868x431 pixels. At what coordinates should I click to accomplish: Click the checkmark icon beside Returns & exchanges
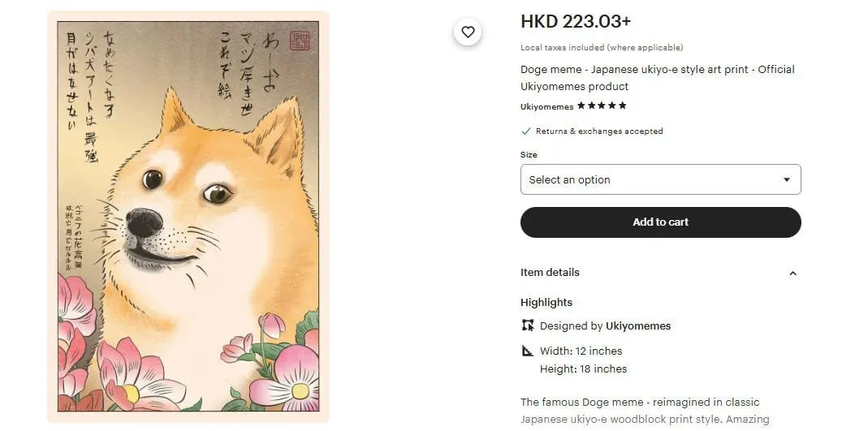(x=526, y=131)
